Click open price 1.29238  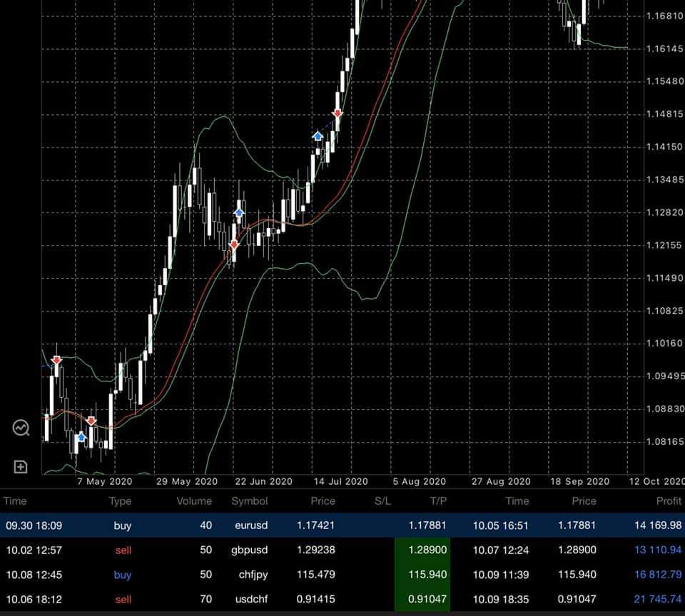[316, 550]
